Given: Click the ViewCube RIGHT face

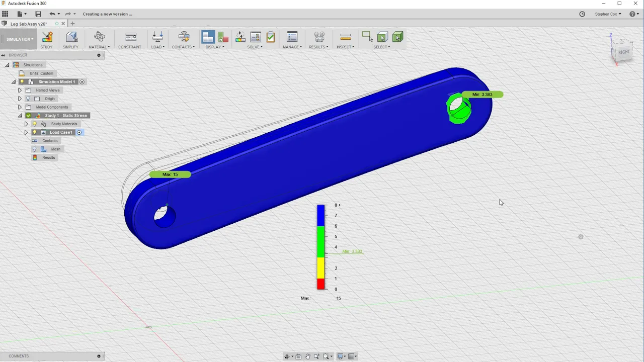Looking at the screenshot, I should coord(624,52).
